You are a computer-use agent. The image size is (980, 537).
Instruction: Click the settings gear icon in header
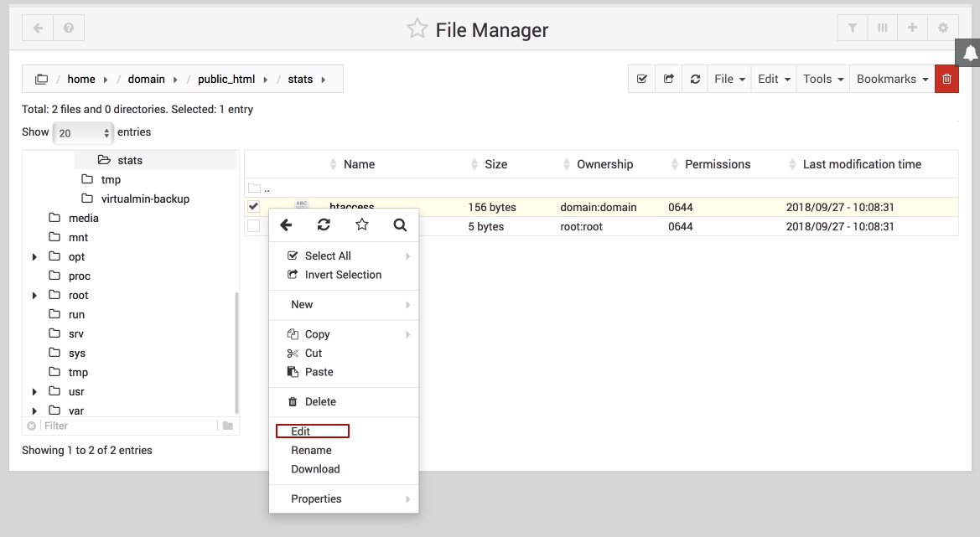pos(943,28)
